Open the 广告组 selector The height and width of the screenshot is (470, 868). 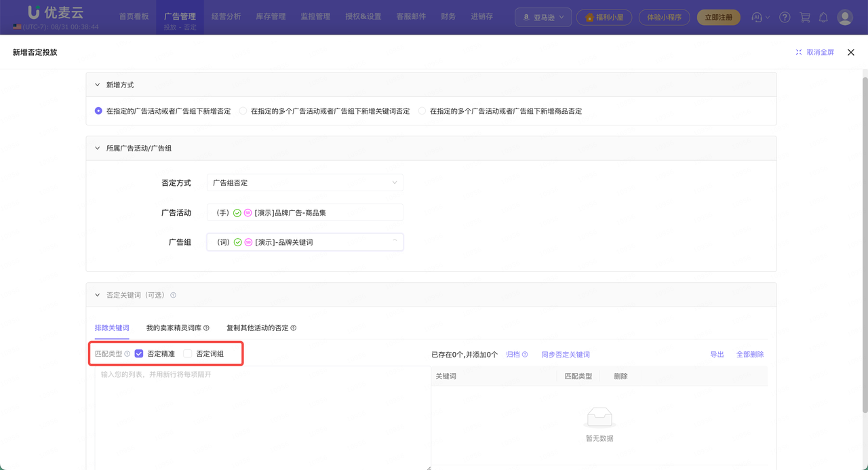tap(305, 242)
